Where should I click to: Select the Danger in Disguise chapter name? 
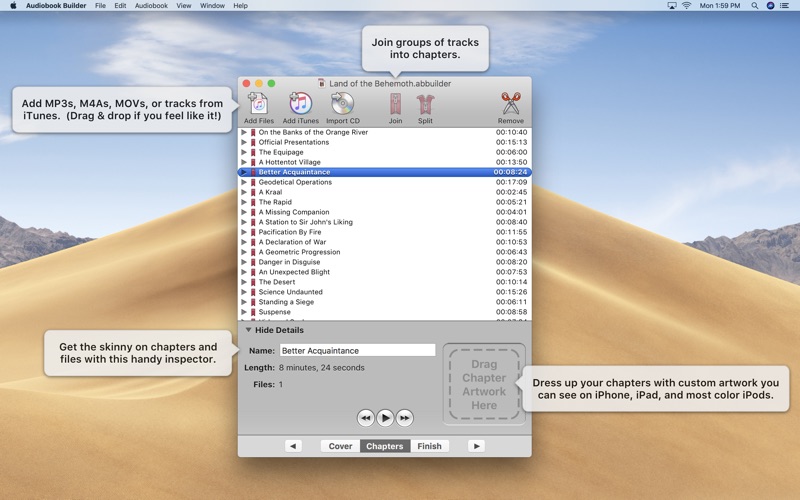click(289, 262)
